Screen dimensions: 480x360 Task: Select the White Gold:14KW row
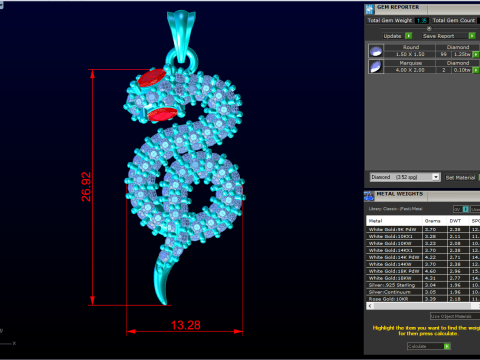(x=423, y=264)
